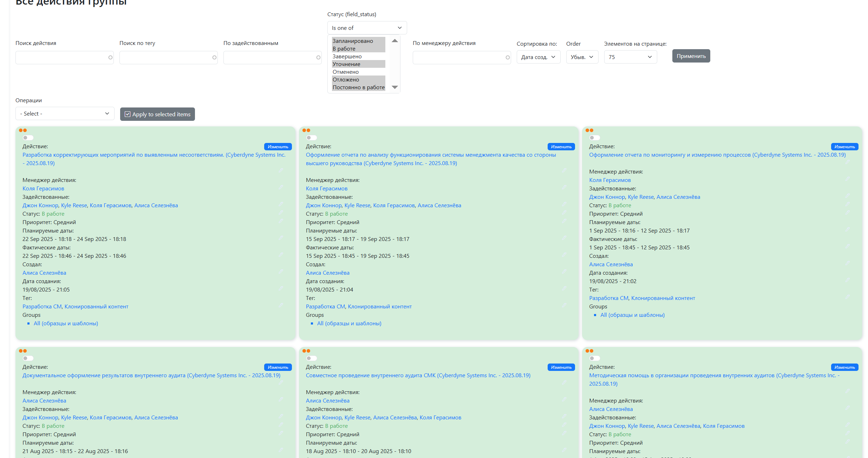The width and height of the screenshot is (868, 458).
Task: Enable switch on Документальное оформление результатов card
Action: [x=28, y=358]
